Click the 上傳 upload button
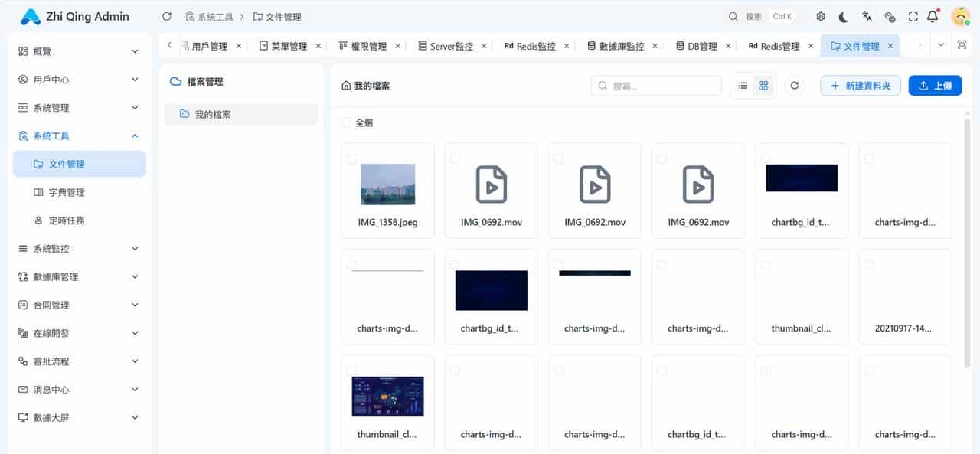This screenshot has height=454, width=980. tap(935, 85)
